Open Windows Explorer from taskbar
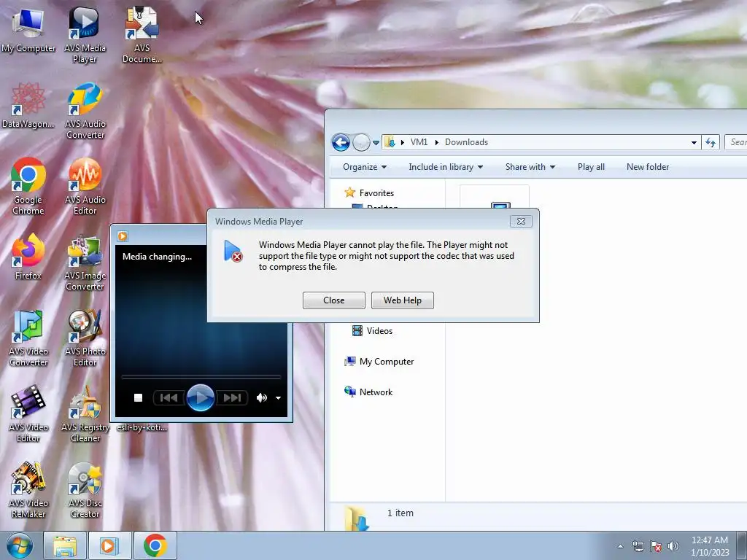Viewport: 747px width, 560px height. pyautogui.click(x=65, y=545)
